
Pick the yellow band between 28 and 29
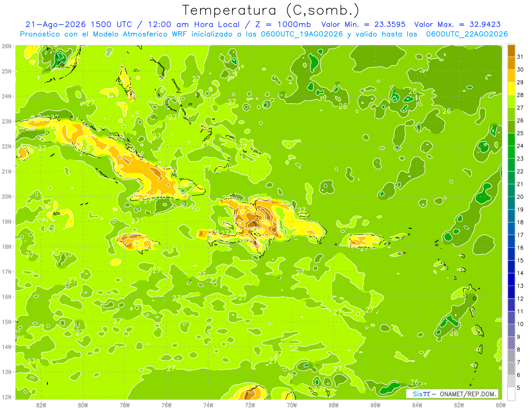(x=511, y=89)
